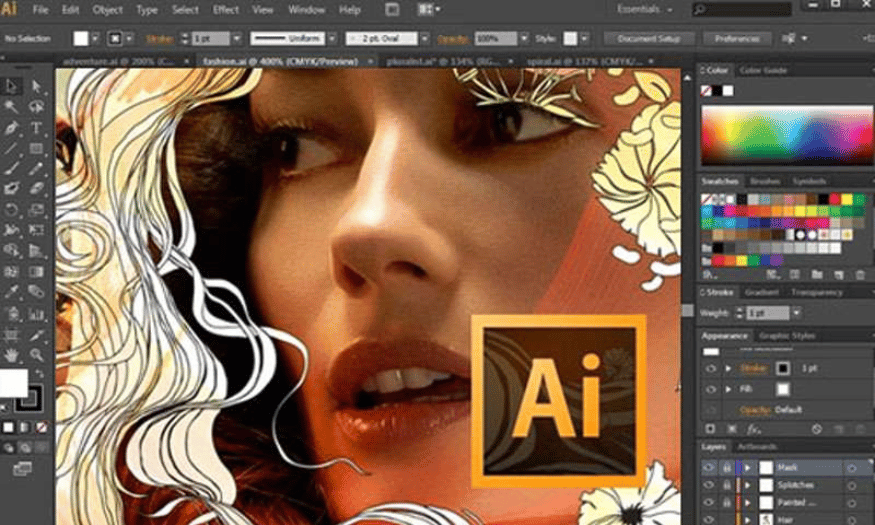Expand the Hair layer

click(748, 519)
